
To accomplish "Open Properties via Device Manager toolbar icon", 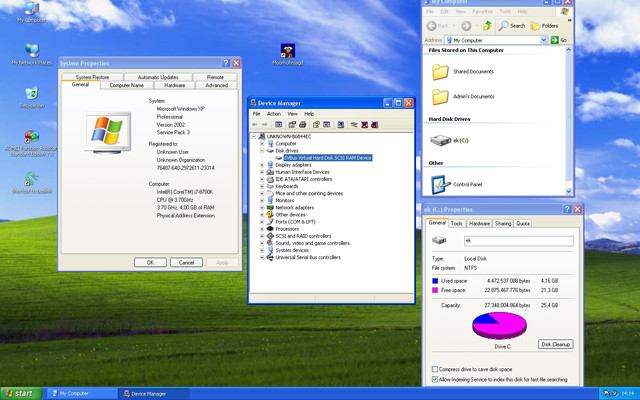I will [x=292, y=124].
